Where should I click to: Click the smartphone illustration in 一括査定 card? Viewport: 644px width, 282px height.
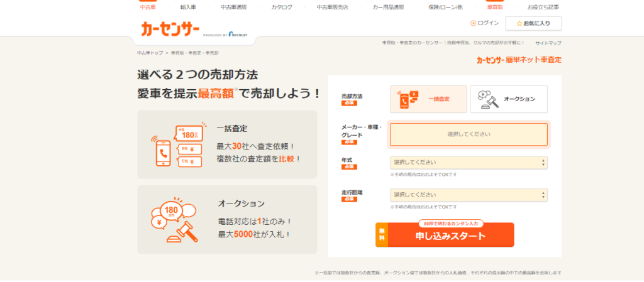click(164, 153)
